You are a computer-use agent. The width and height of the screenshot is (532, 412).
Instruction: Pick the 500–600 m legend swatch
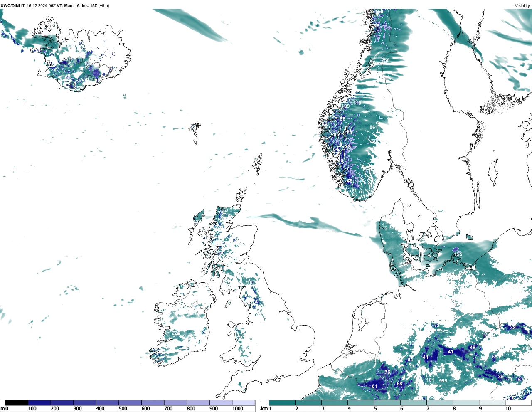pyautogui.click(x=130, y=402)
